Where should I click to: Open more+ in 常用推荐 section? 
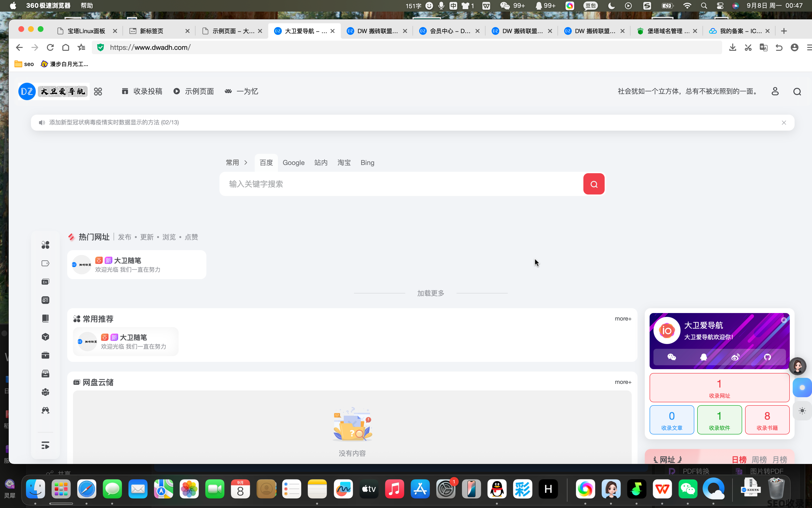[x=623, y=319]
